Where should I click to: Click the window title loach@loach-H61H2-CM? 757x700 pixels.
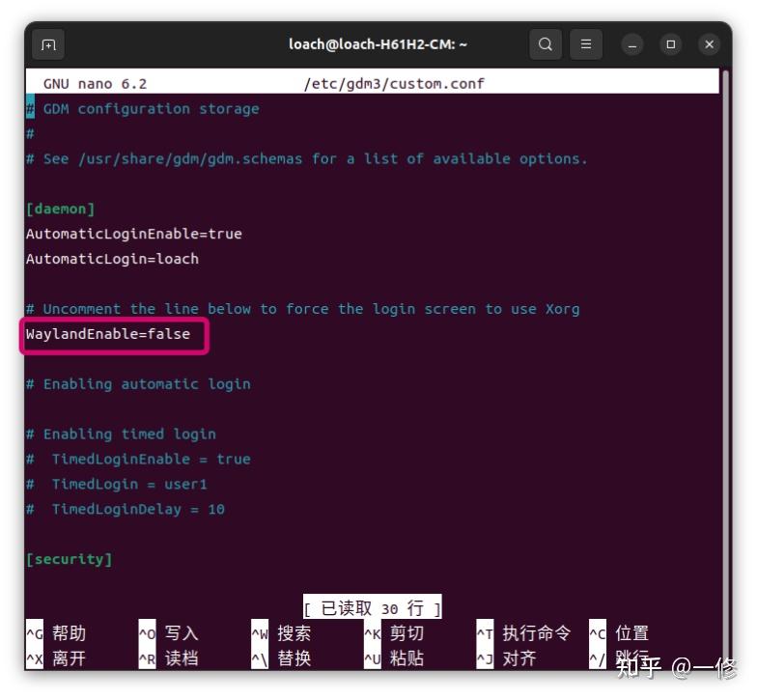tap(378, 44)
